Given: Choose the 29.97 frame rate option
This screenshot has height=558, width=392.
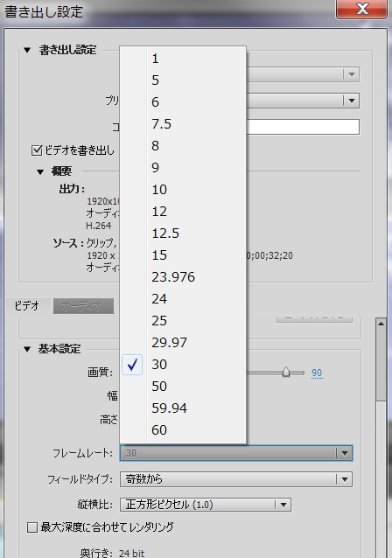Looking at the screenshot, I should click(x=183, y=342).
